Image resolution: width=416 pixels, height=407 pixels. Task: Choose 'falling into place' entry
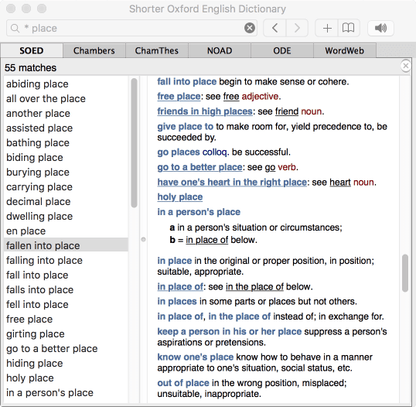[x=66, y=260]
